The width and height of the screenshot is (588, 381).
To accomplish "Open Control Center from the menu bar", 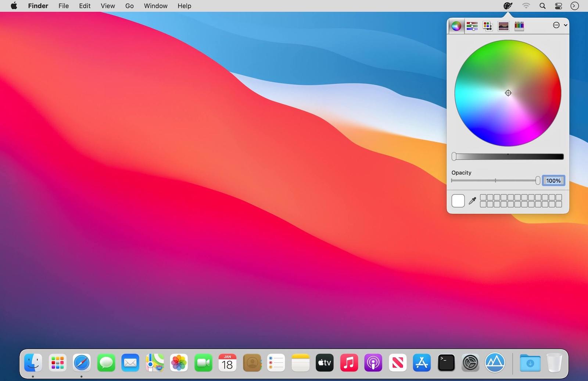I will [x=559, y=6].
